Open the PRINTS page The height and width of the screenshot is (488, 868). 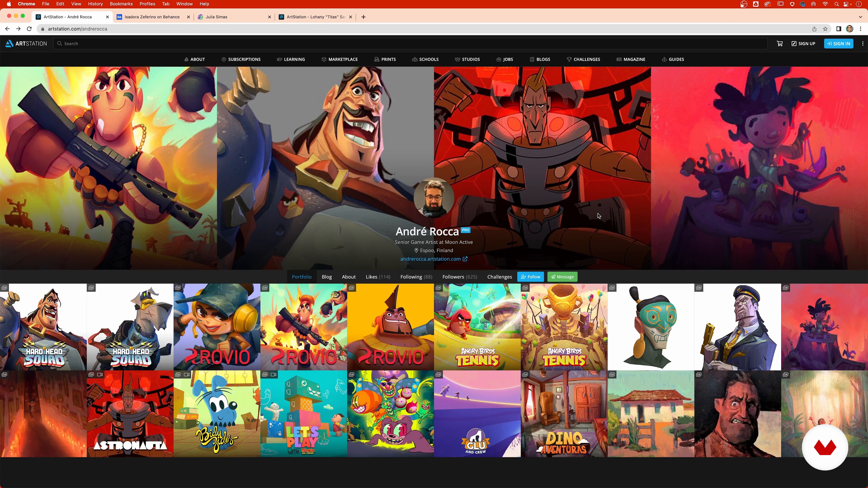385,59
